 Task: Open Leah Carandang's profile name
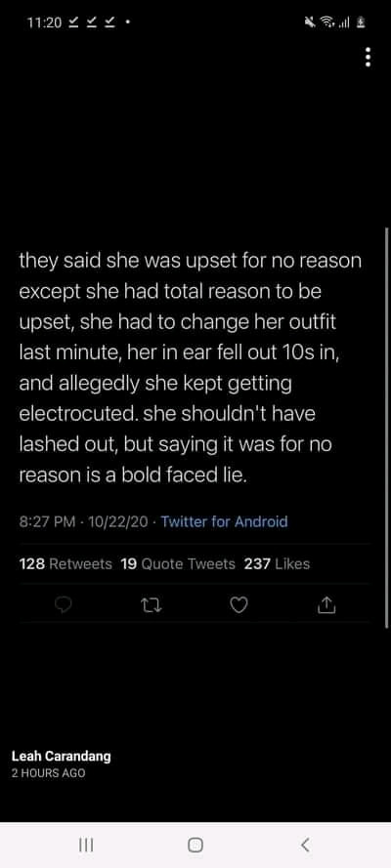pos(61,756)
